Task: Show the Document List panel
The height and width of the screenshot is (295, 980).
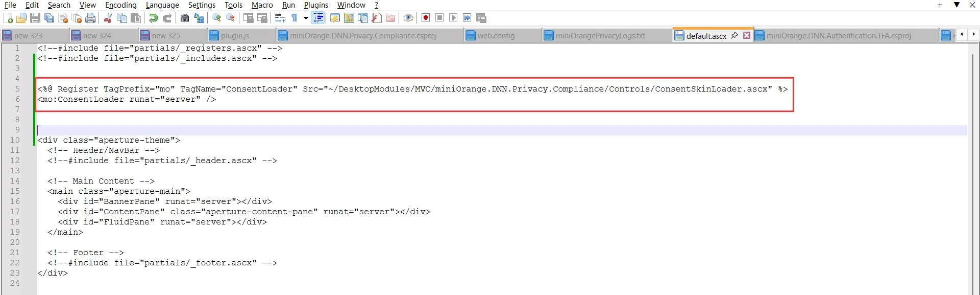Action: 363,18
